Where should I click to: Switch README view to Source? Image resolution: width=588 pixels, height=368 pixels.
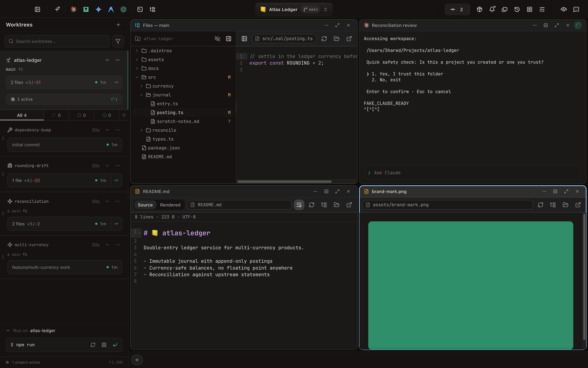tap(145, 205)
